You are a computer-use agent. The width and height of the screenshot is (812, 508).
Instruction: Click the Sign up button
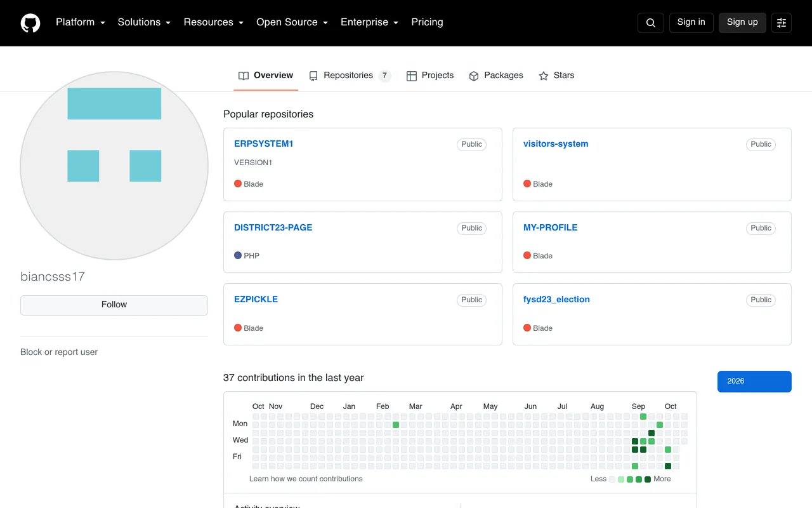[742, 22]
